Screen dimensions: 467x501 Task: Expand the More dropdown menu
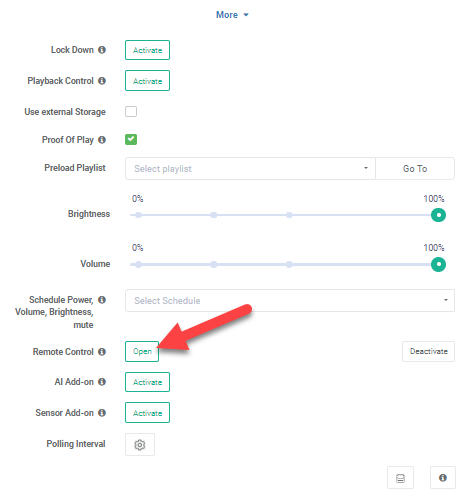[232, 15]
